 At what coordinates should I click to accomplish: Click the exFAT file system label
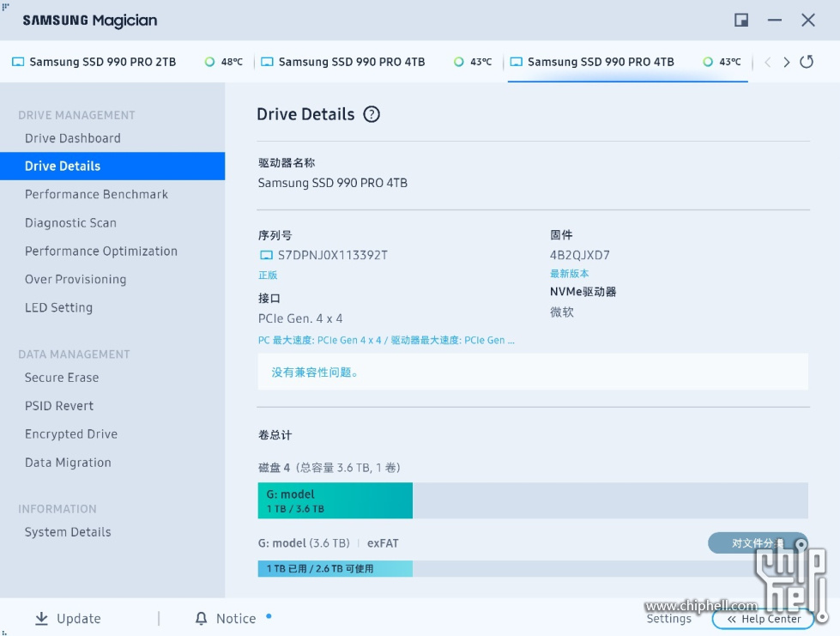[383, 543]
